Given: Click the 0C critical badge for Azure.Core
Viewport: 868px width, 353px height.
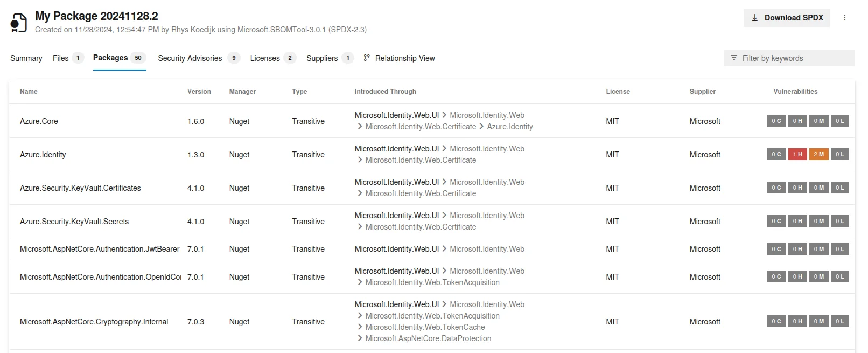Looking at the screenshot, I should click(776, 121).
